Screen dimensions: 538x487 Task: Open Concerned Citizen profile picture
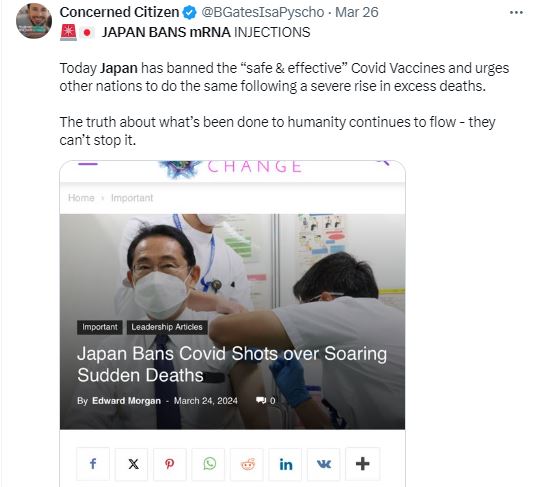pyautogui.click(x=34, y=21)
